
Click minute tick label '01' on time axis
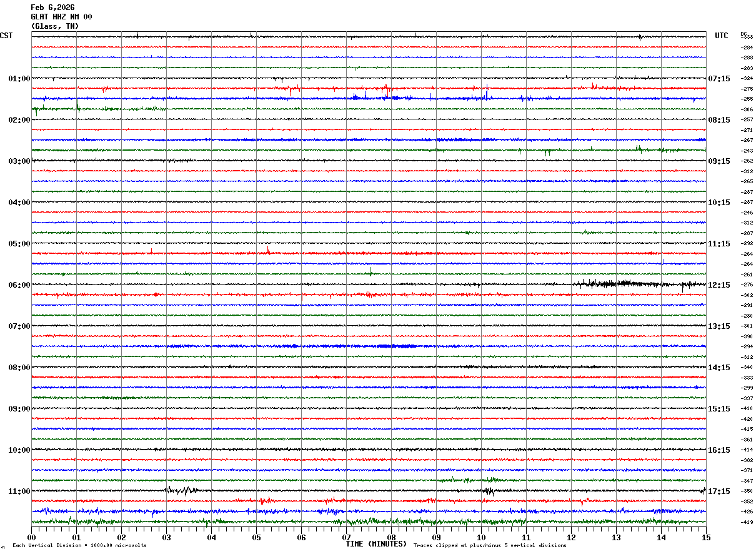(x=76, y=537)
